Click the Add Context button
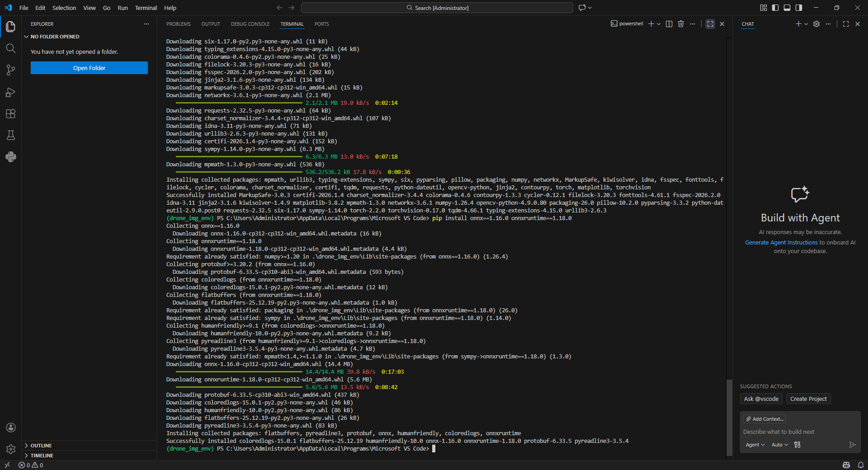868x470 pixels. pyautogui.click(x=764, y=419)
